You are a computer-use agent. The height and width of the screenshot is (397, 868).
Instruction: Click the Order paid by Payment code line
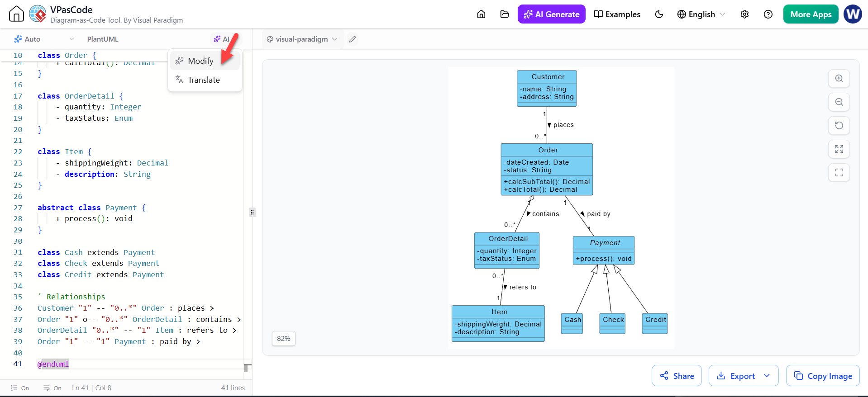click(119, 341)
